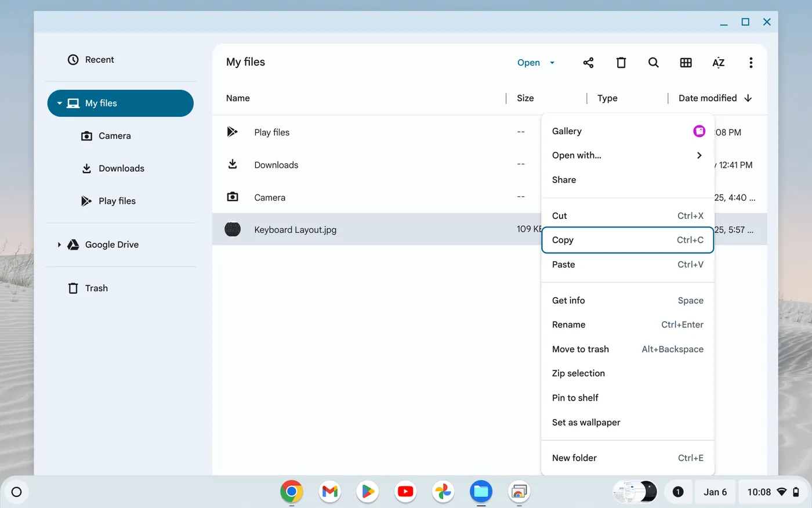Choose Gallery in the context menu
The width and height of the screenshot is (812, 508).
(x=628, y=131)
